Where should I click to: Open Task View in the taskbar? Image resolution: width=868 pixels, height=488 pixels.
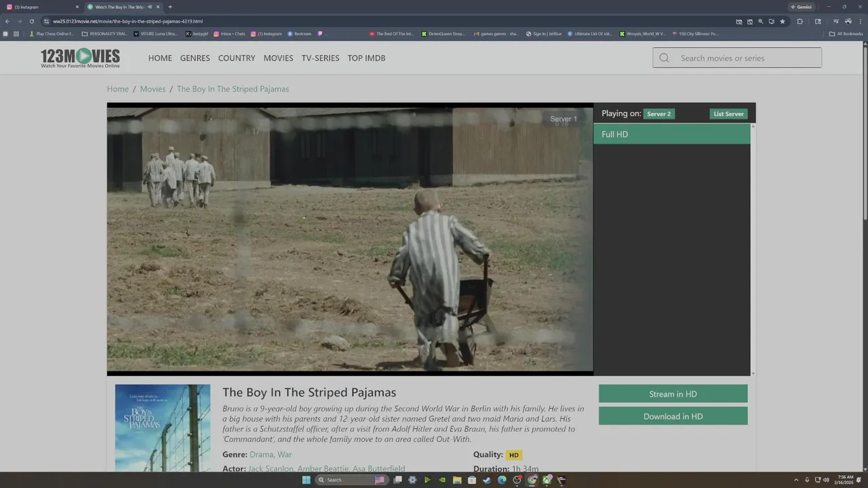(397, 480)
